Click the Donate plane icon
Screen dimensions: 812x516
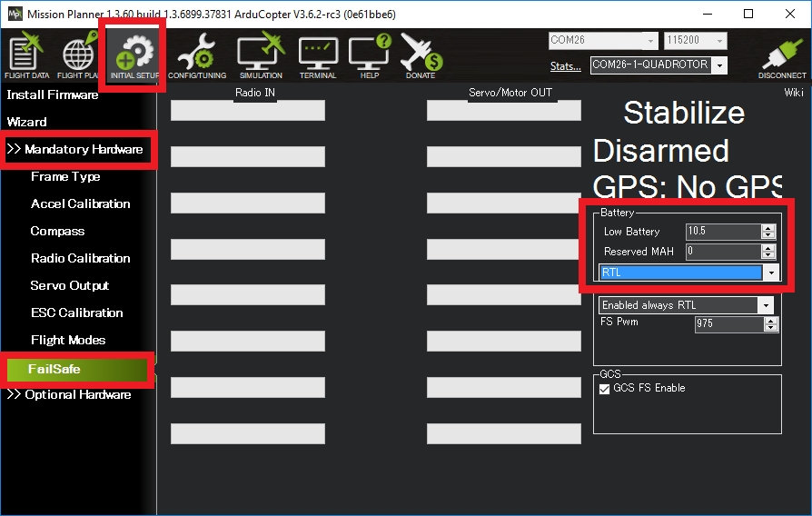click(x=421, y=56)
